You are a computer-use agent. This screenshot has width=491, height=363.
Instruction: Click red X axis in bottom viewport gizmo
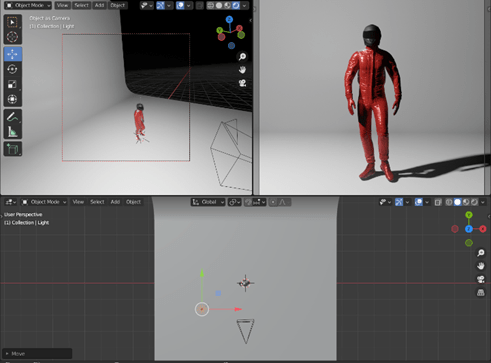click(x=483, y=229)
